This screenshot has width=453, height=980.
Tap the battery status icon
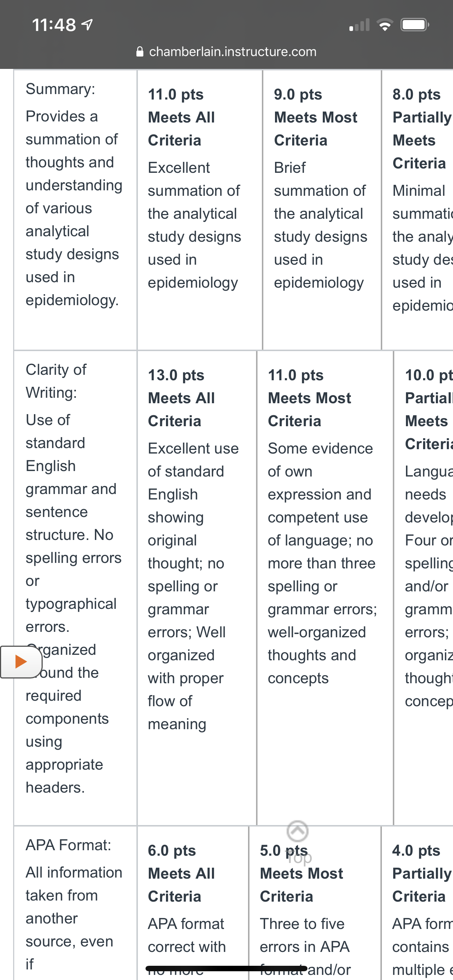tap(415, 25)
